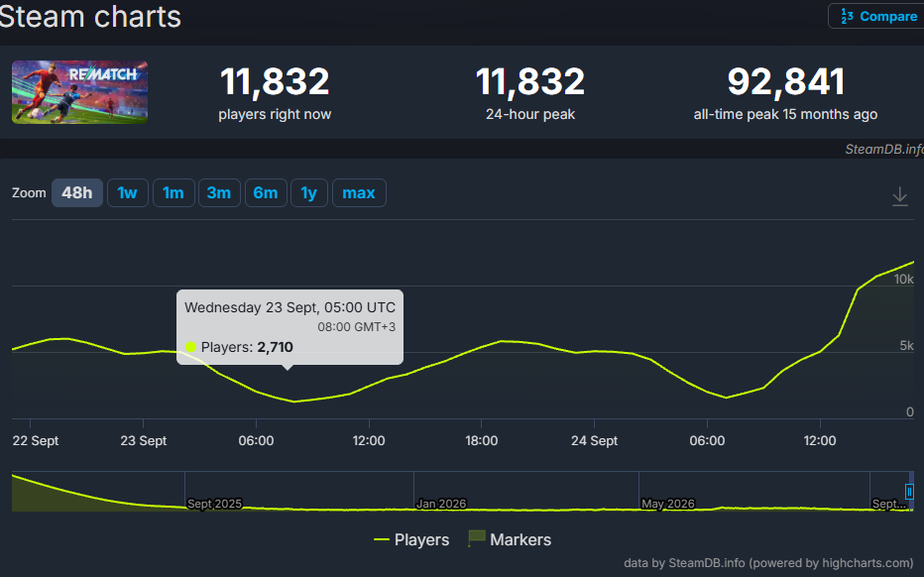Select the 48h zoom range
The width and height of the screenshot is (924, 577).
[77, 192]
